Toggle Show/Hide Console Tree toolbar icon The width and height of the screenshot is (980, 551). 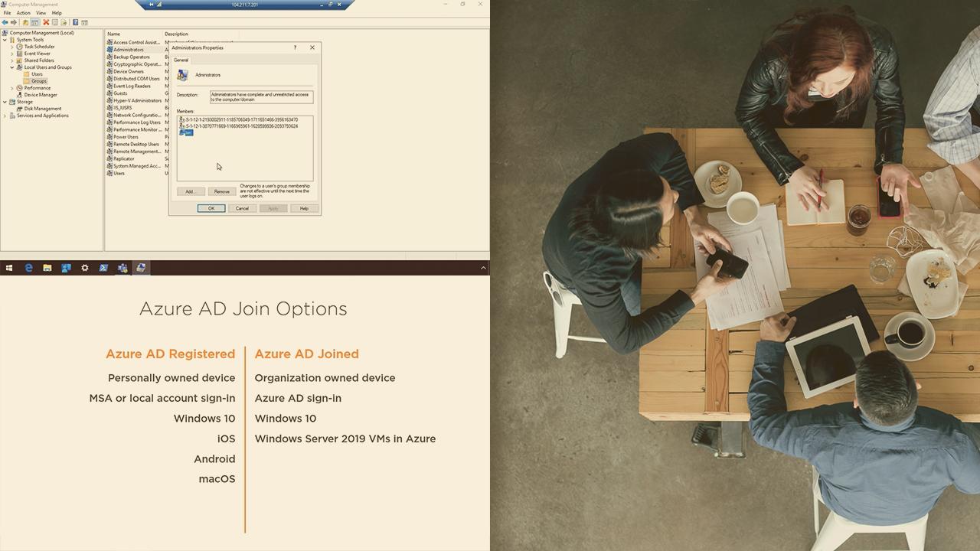(x=34, y=22)
